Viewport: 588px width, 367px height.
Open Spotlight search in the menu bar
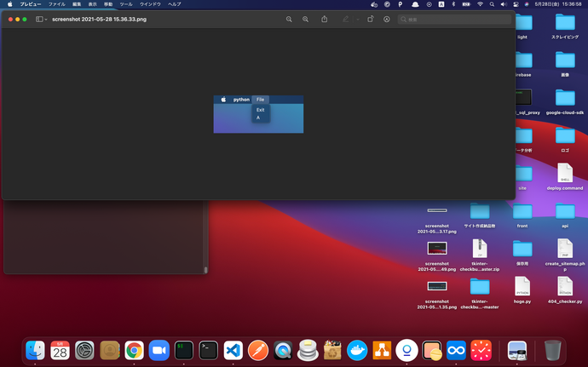(x=492, y=4)
